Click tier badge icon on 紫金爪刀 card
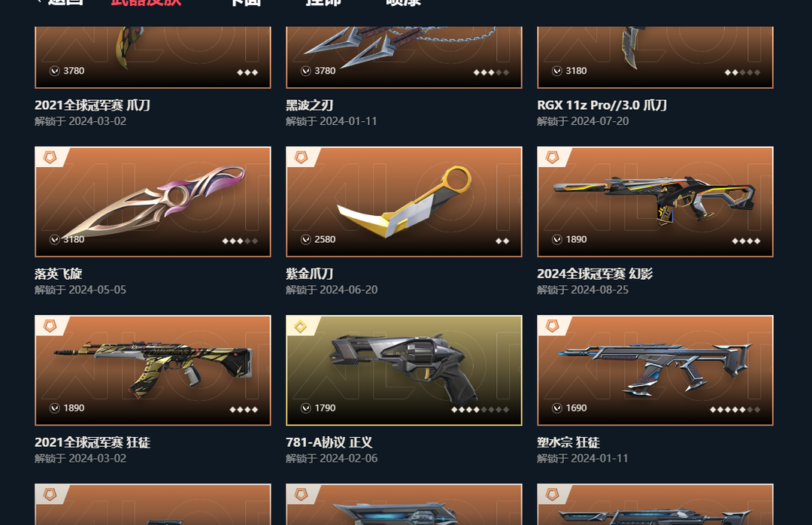This screenshot has width=812, height=525. coord(301,157)
